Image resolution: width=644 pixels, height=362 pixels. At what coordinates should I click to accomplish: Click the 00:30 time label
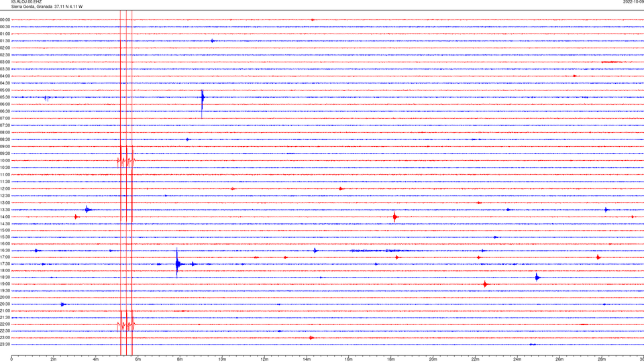[x=5, y=27]
